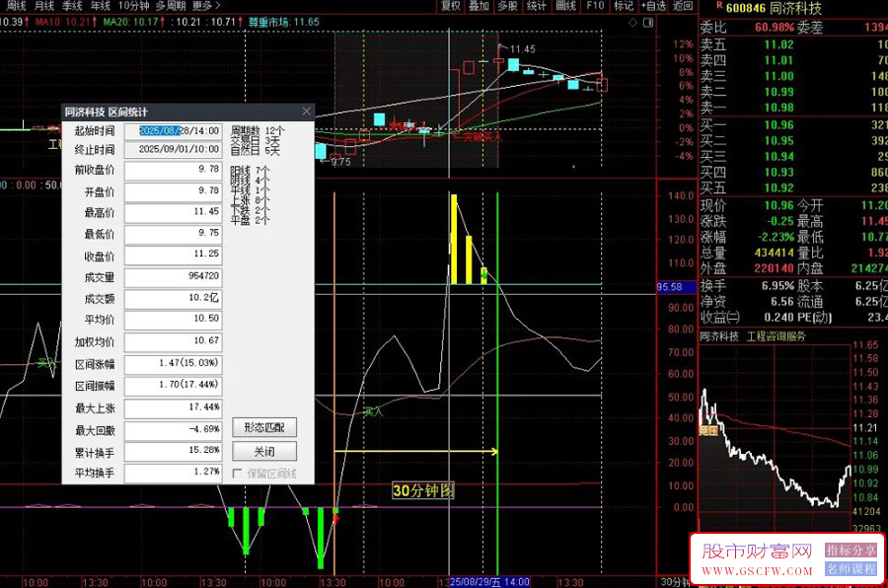Viewport: 888px width, 588px height.
Task: Click the 开盘价 field showing 9.78
Action: click(x=174, y=191)
